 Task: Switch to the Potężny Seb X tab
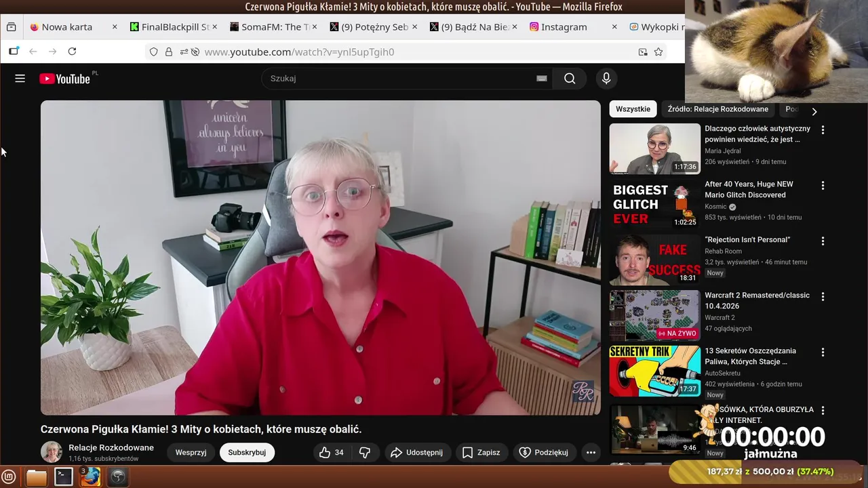tap(374, 27)
